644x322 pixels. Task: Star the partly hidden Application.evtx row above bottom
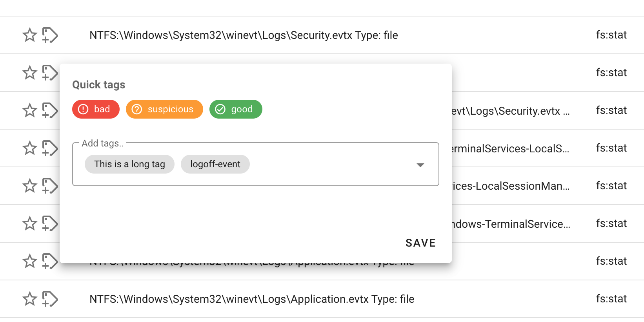[x=30, y=261]
